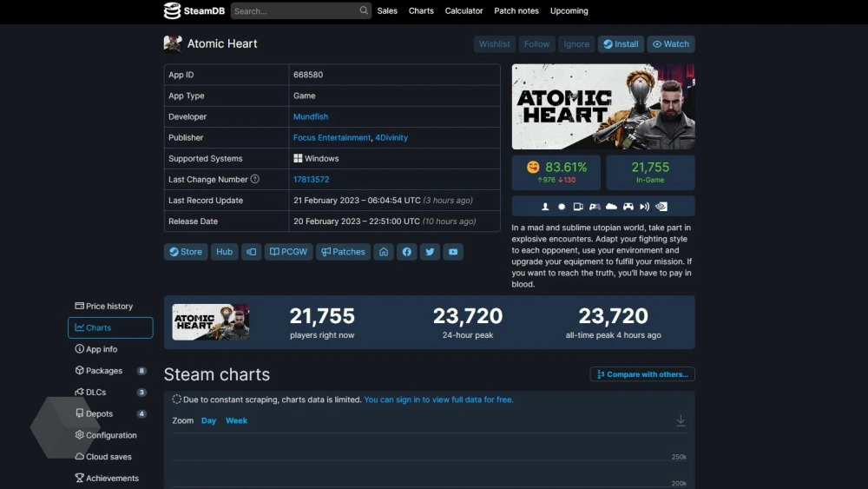Click the Mundfish developer link
The height and width of the screenshot is (489, 868).
click(311, 116)
